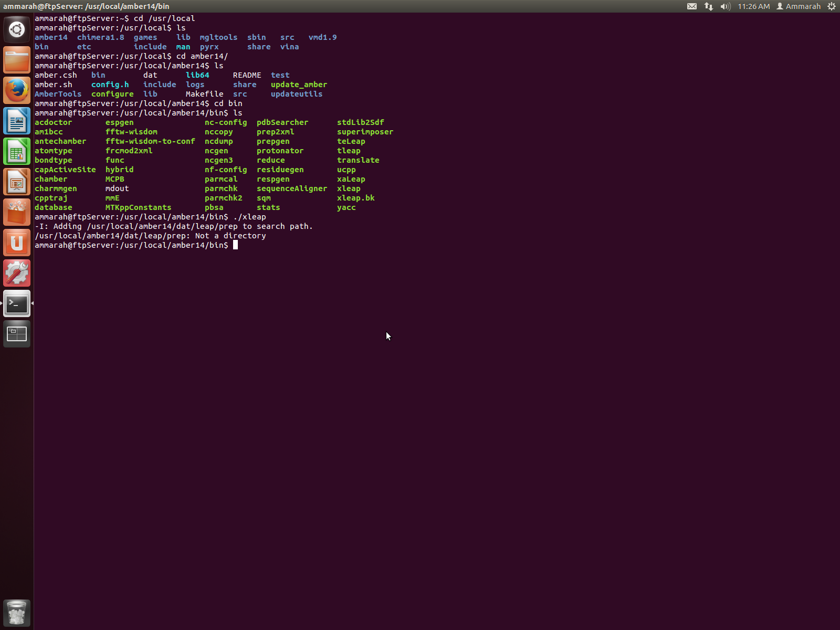Select the Terminal icon in the launcher
This screenshot has height=630, width=840.
[x=17, y=303]
